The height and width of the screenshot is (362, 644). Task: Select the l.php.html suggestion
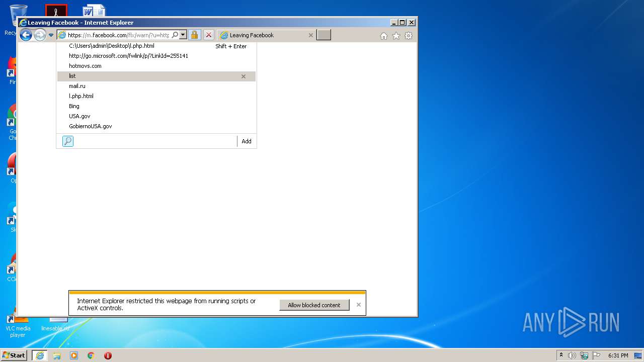pyautogui.click(x=156, y=96)
